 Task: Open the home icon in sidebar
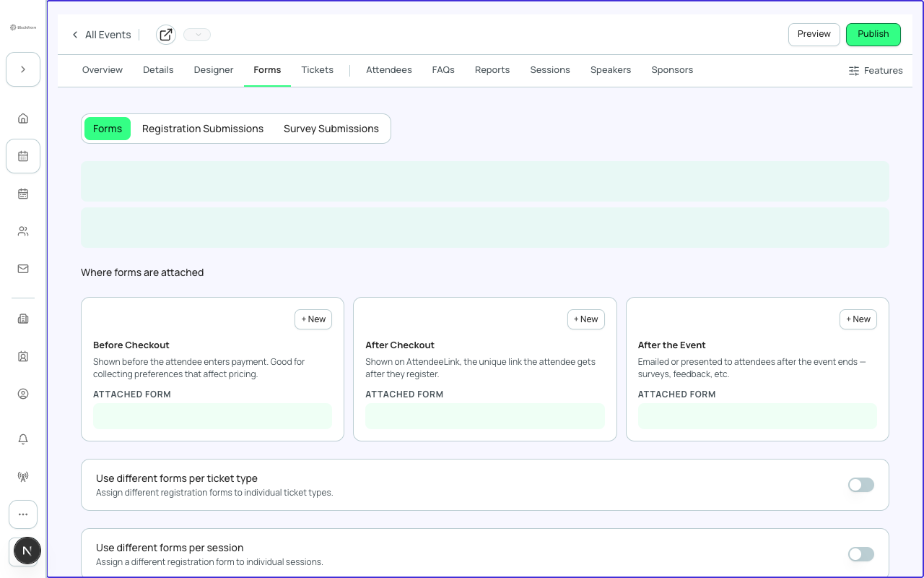(x=23, y=118)
